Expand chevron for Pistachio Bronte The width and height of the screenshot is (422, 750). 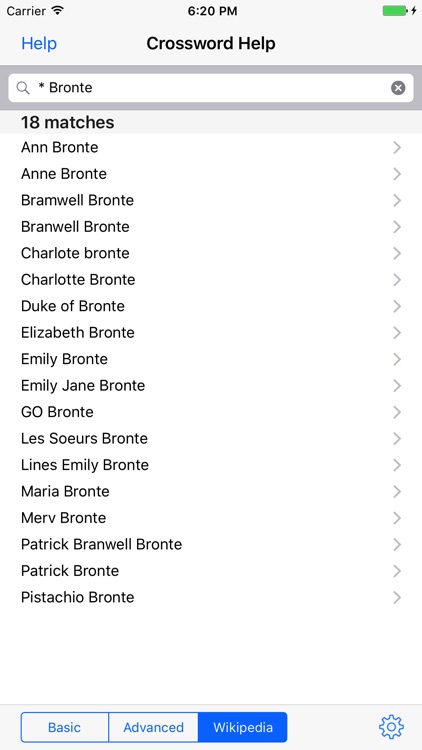[x=397, y=597]
